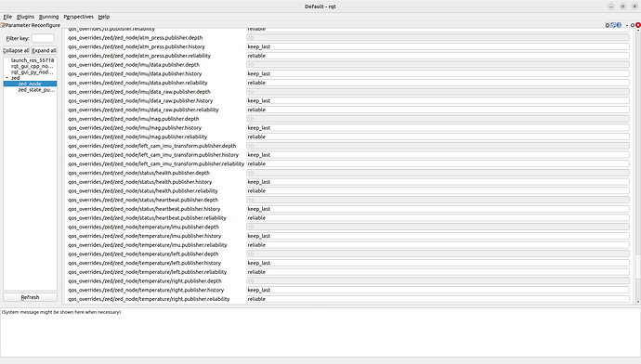
Task: Edit temperature/imu.publisher.reliability value field
Action: click(x=438, y=245)
